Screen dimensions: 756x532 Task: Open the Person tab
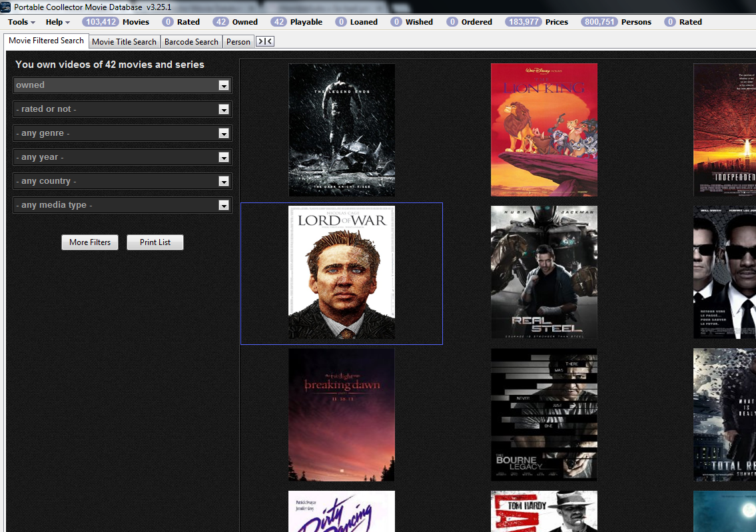[x=238, y=42]
